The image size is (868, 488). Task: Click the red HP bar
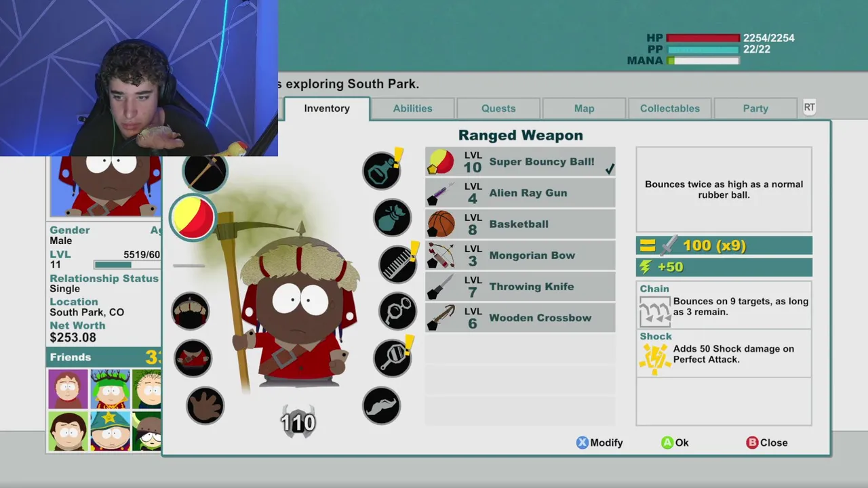click(703, 39)
